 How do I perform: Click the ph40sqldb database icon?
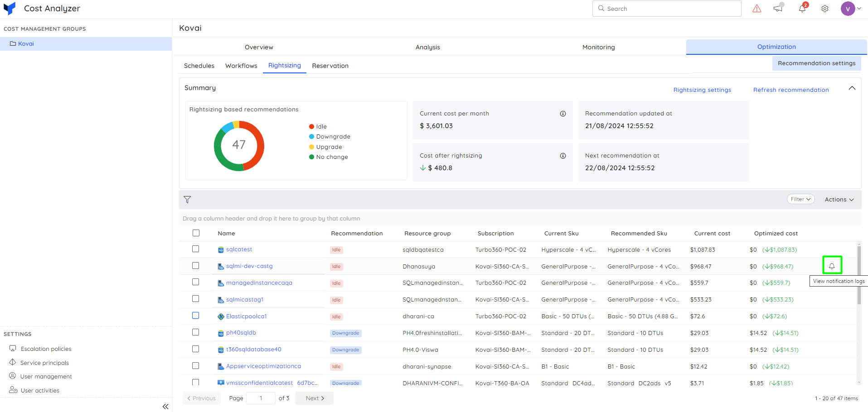tap(221, 333)
